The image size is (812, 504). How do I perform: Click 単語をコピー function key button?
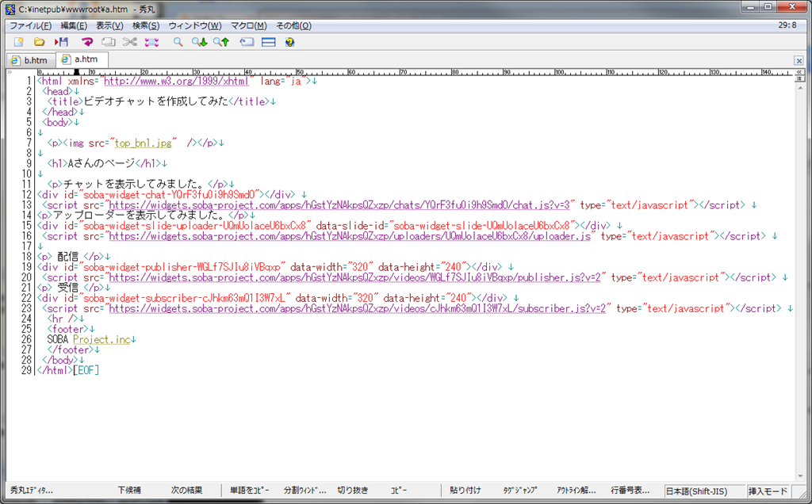[250, 490]
